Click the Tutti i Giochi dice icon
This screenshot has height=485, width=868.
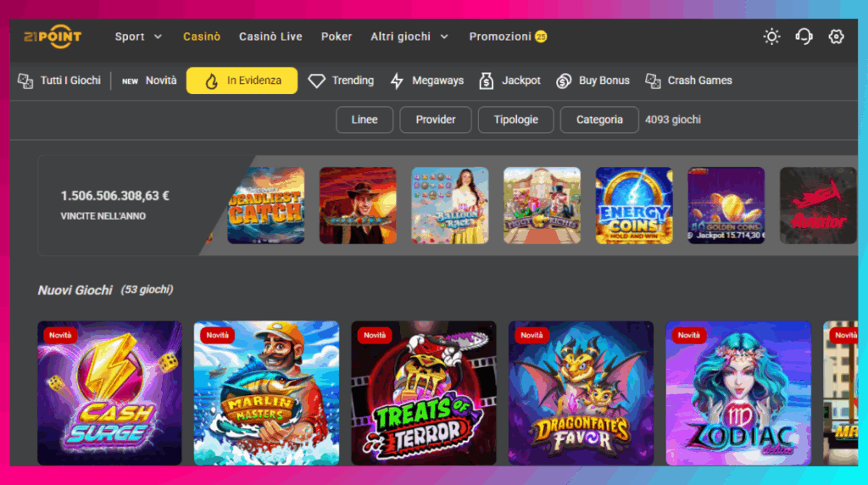pyautogui.click(x=25, y=81)
